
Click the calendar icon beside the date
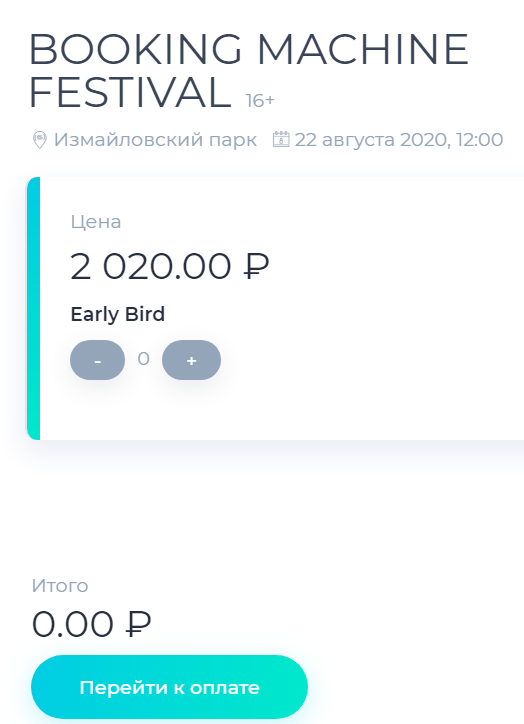point(281,139)
